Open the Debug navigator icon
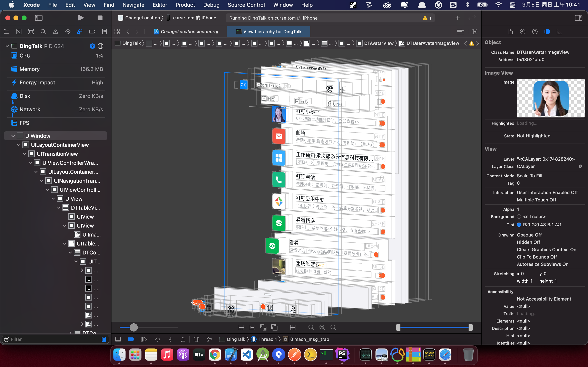 (x=80, y=32)
